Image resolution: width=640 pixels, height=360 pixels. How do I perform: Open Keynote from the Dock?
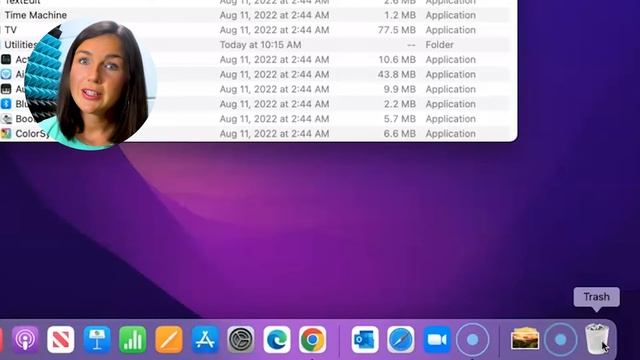pyautogui.click(x=97, y=340)
